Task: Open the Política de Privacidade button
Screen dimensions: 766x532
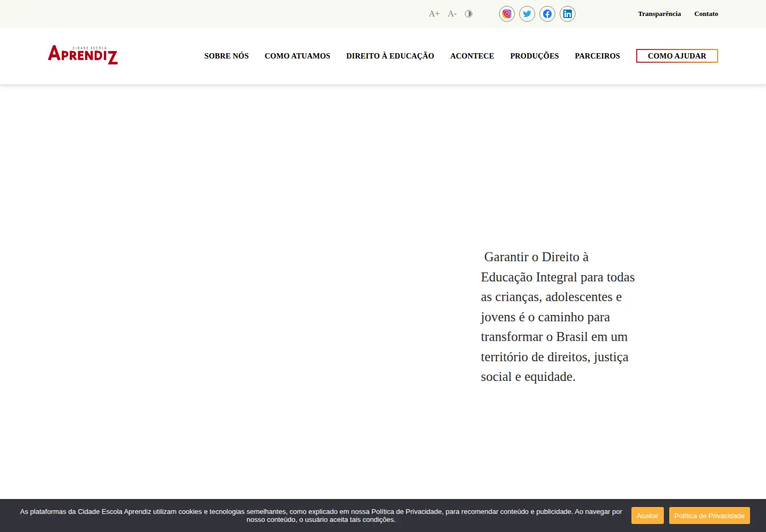Action: coord(710,516)
